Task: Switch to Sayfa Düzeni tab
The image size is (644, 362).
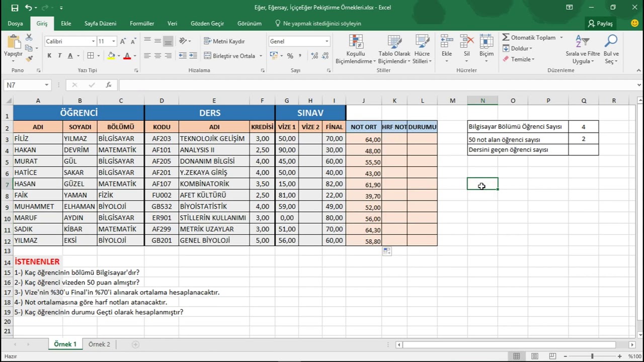Action: (100, 23)
